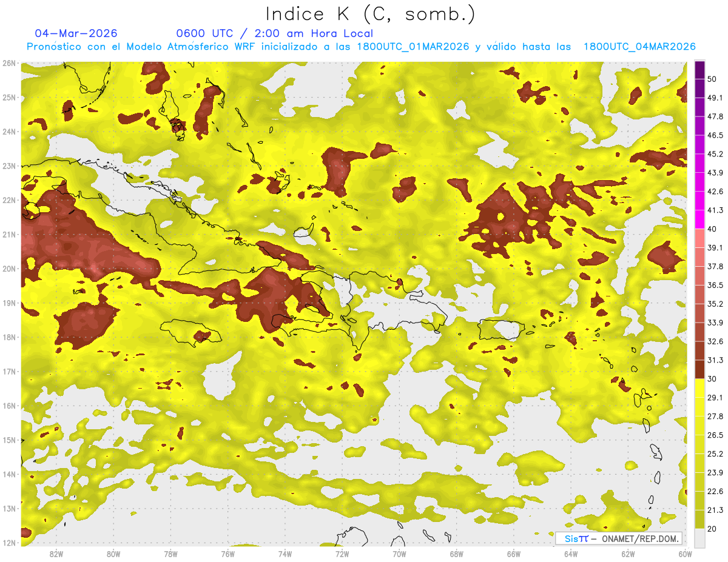Image resolution: width=728 pixels, height=562 pixels.
Task: Click the "70W" longitude label
Action: click(399, 554)
